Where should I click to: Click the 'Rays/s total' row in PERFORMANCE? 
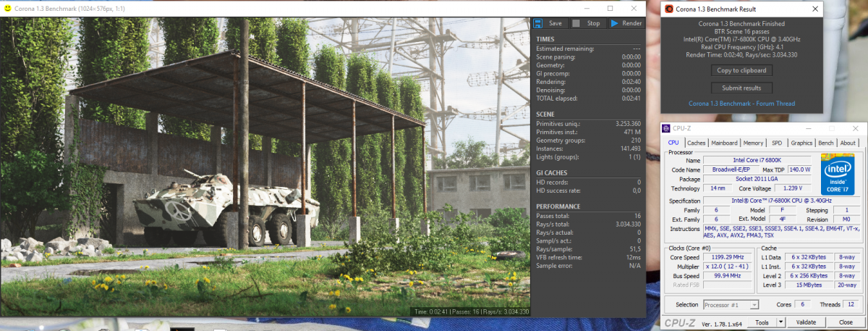point(588,225)
